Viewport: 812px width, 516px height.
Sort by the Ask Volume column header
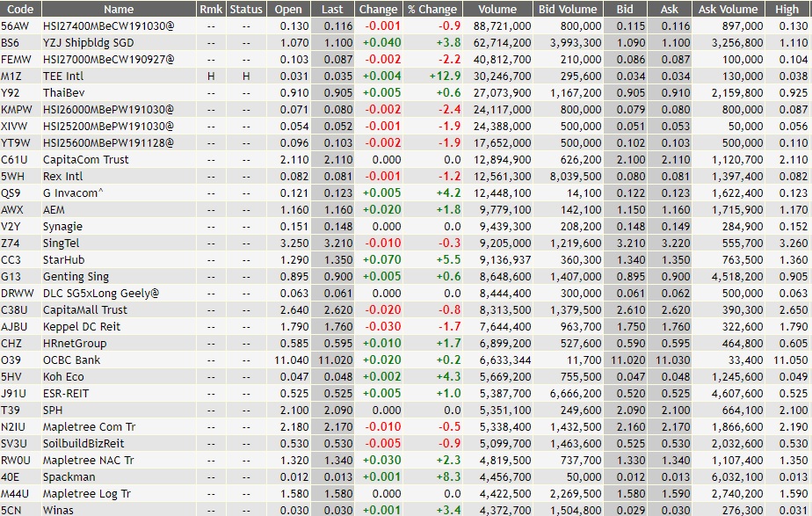tap(728, 9)
